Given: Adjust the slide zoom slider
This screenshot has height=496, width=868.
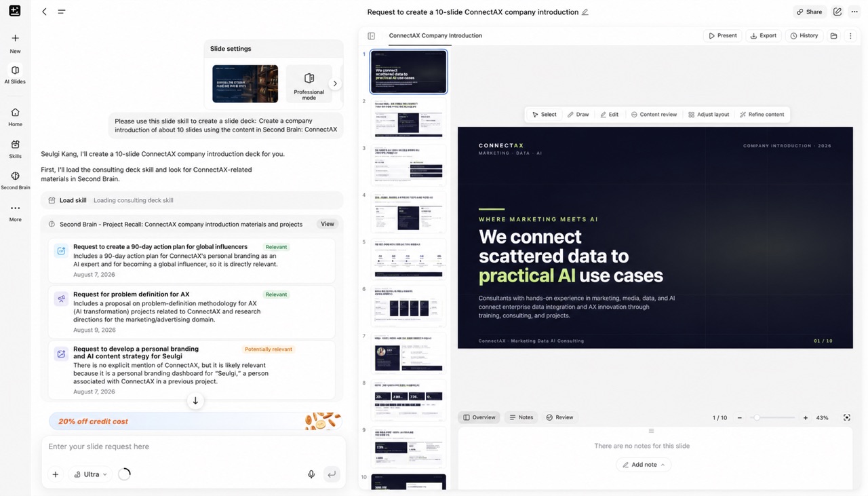Looking at the screenshot, I should click(x=772, y=418).
